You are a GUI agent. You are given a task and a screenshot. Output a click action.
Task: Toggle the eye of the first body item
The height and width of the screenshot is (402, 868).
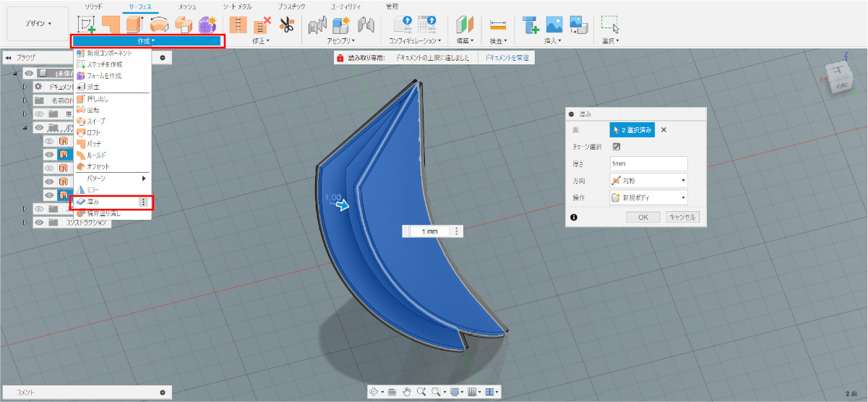50,141
